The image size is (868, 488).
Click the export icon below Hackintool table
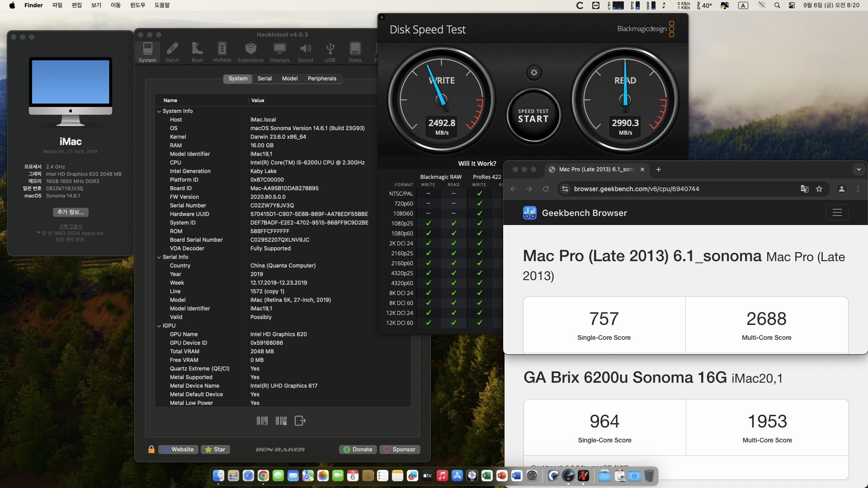tap(300, 421)
